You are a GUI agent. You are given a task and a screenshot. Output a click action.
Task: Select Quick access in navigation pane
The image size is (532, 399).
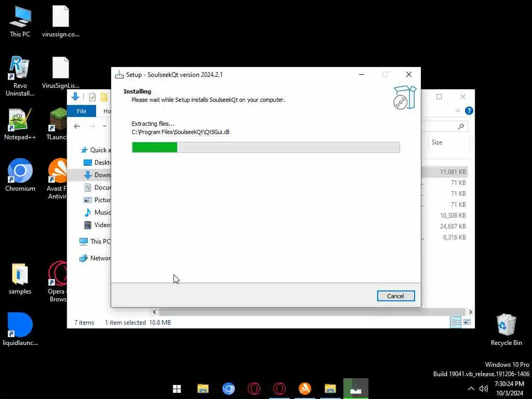[x=96, y=150]
